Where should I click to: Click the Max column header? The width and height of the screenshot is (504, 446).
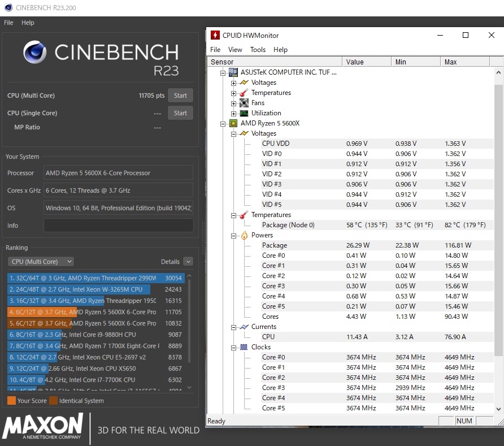465,62
